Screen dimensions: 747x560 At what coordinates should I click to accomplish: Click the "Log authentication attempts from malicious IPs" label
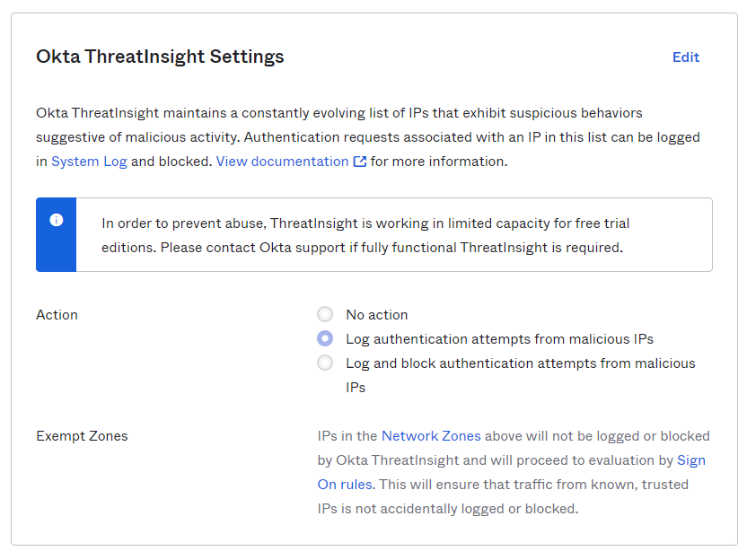(500, 339)
